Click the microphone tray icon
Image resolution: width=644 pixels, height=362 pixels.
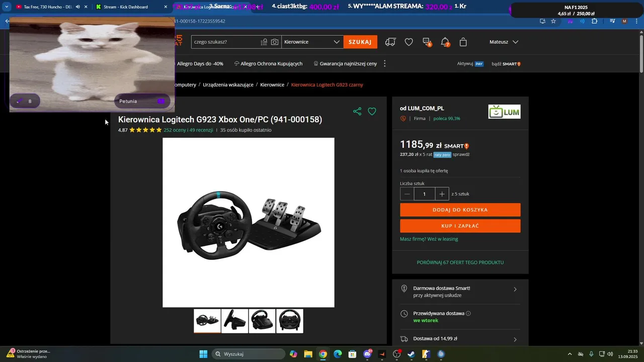591,354
